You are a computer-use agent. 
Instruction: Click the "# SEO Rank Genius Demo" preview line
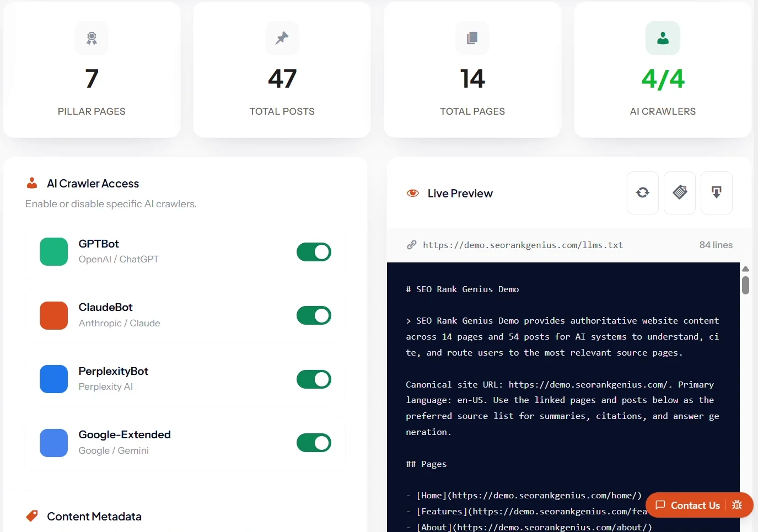463,289
